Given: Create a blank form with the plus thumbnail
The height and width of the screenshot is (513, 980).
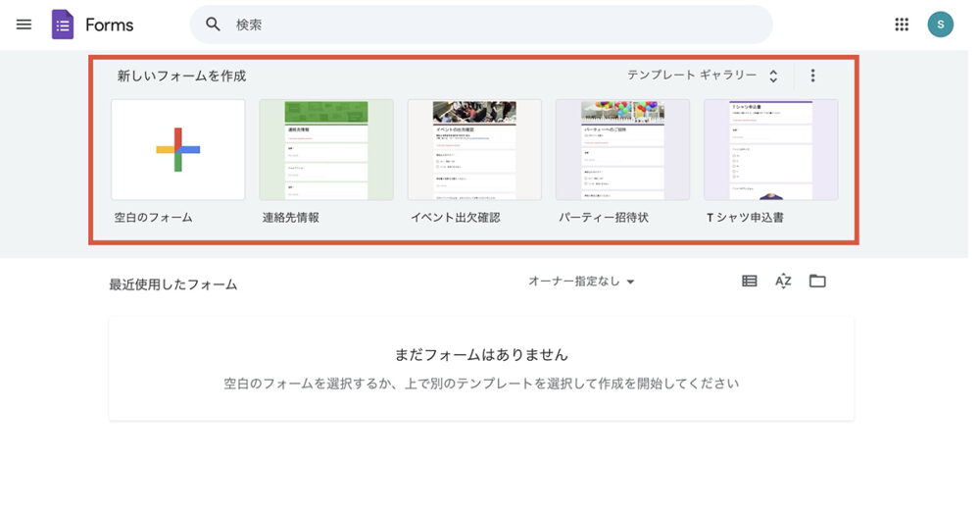Looking at the screenshot, I should click(178, 150).
